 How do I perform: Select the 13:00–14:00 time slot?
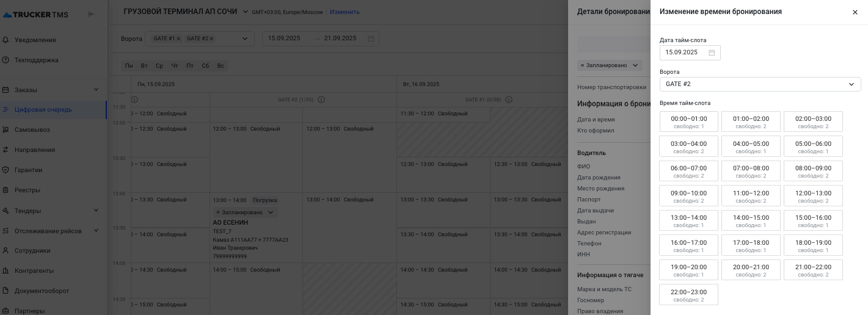[688, 220]
